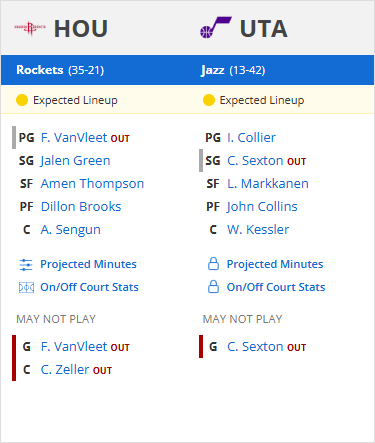Click the Rockets On/Off Court Stats court icon
This screenshot has width=375, height=443.
26,287
